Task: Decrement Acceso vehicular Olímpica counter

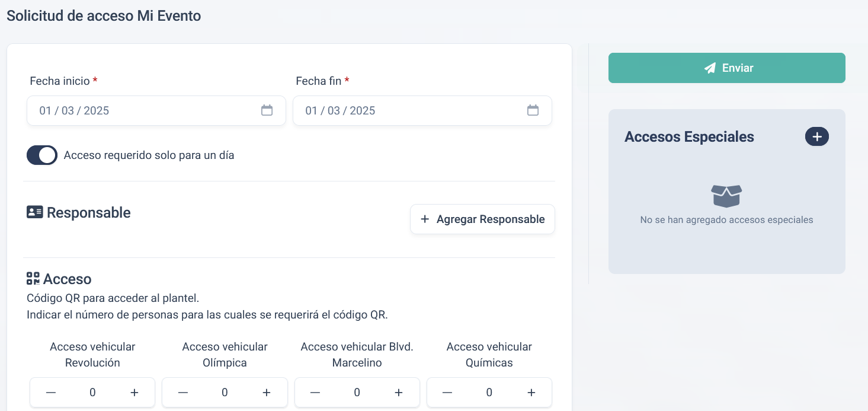Action: point(182,392)
